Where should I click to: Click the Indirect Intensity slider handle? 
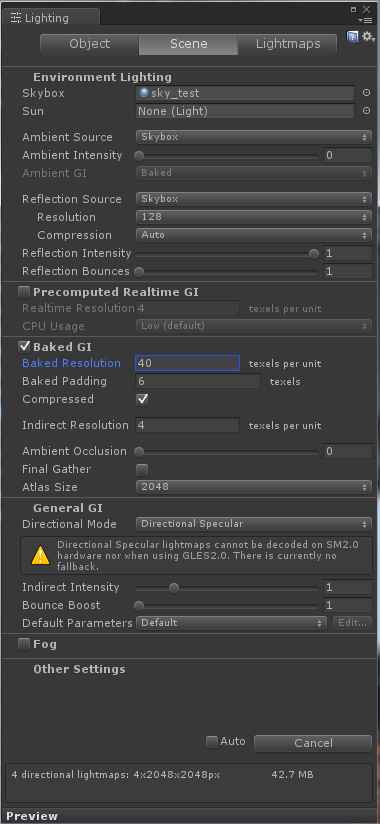pos(174,588)
